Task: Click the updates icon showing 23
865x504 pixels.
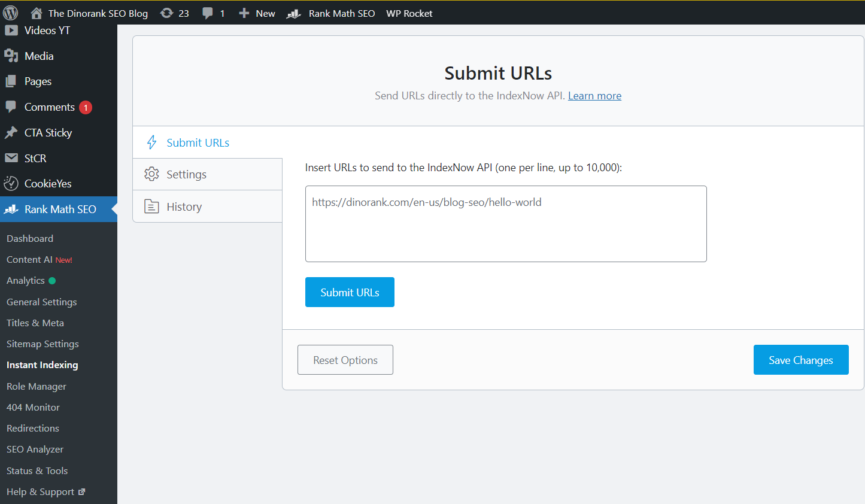Action: pos(166,13)
